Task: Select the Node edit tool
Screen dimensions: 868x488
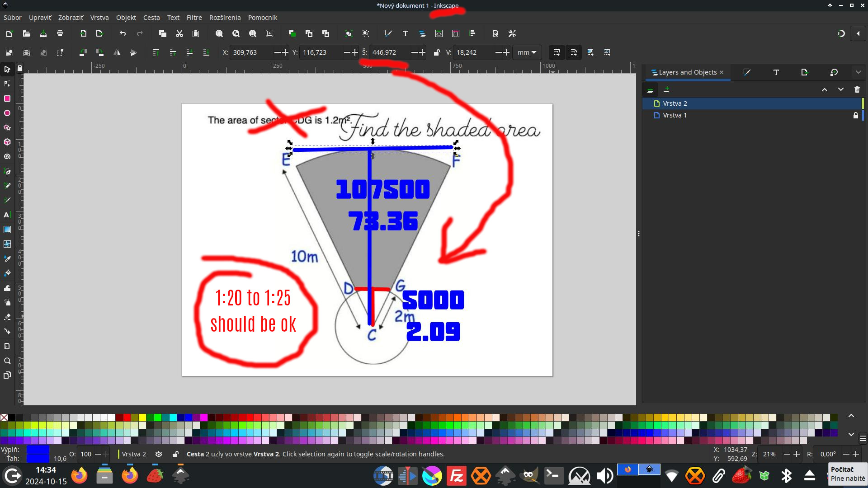Action: click(x=7, y=84)
